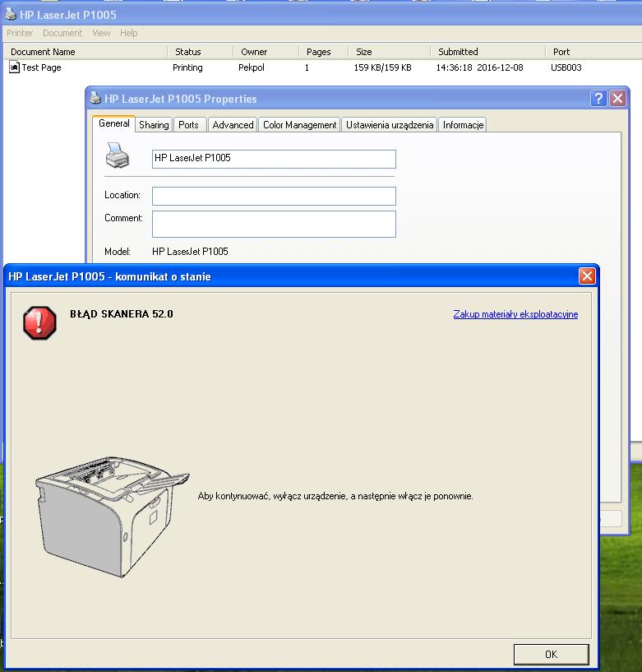The width and height of the screenshot is (642, 672).
Task: Click the Aby kontynuować instruction text
Action: click(335, 496)
